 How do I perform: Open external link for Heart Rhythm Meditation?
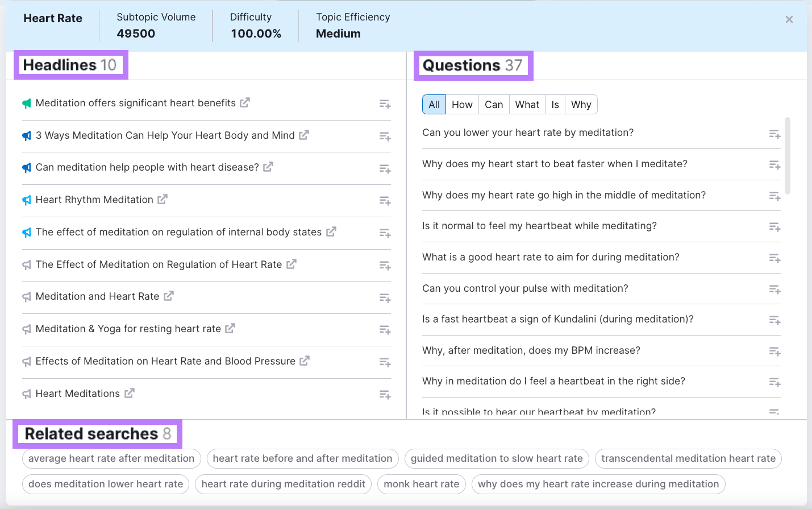tap(163, 200)
